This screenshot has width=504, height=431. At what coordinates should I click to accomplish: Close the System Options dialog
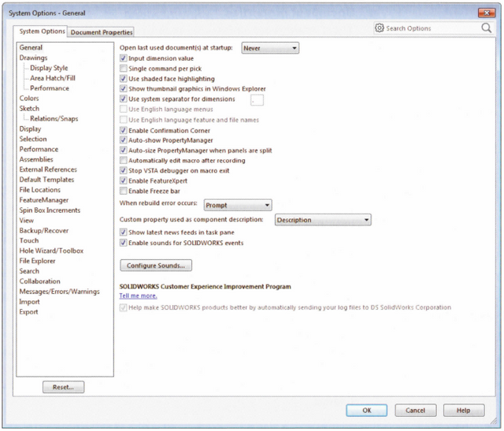click(x=487, y=13)
